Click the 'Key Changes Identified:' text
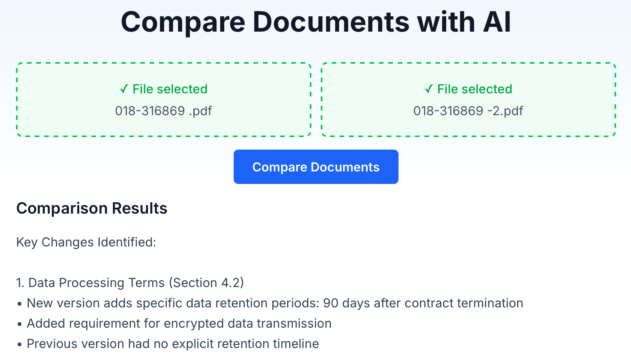The height and width of the screenshot is (364, 631). pos(86,243)
